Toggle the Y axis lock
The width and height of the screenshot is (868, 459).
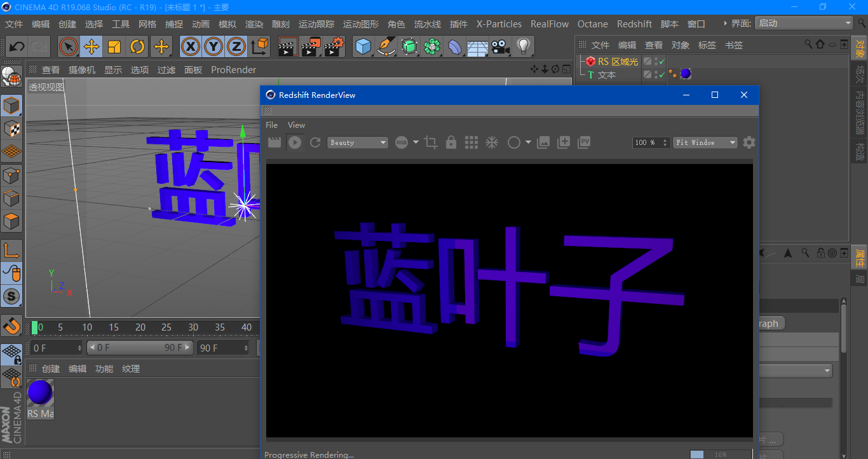[214, 46]
